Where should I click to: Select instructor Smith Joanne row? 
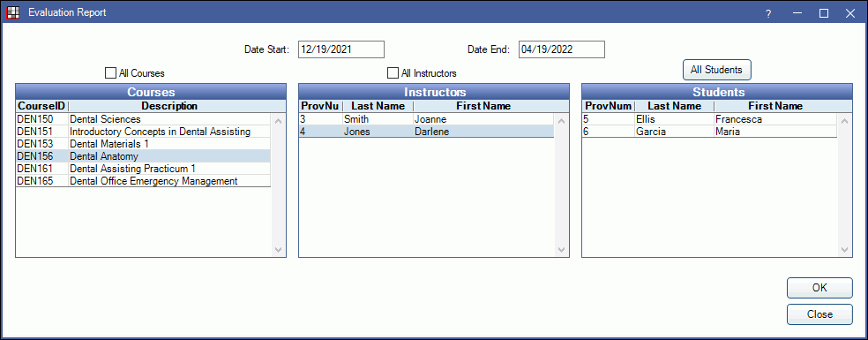coord(426,119)
